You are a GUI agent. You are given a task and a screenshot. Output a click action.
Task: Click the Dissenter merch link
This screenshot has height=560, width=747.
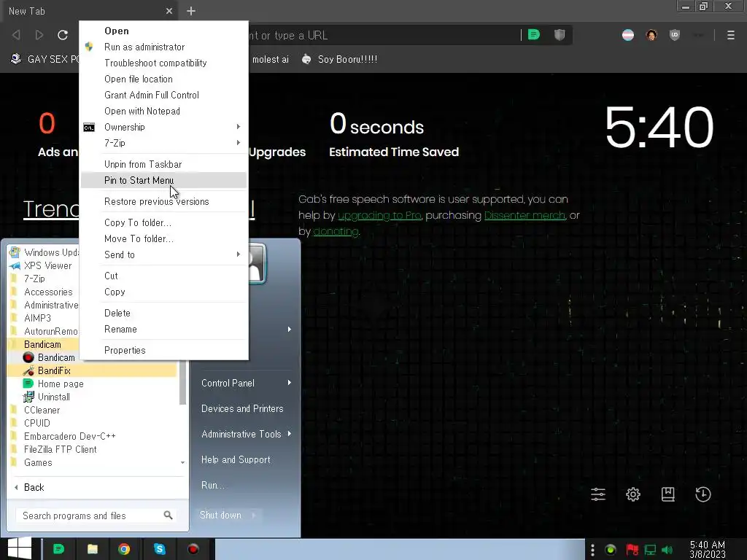[525, 215]
